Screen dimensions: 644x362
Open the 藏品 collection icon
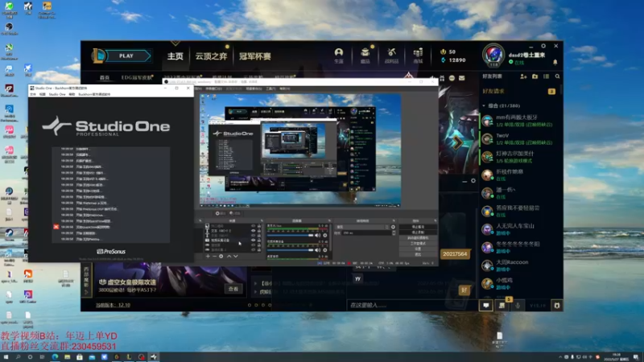(365, 56)
